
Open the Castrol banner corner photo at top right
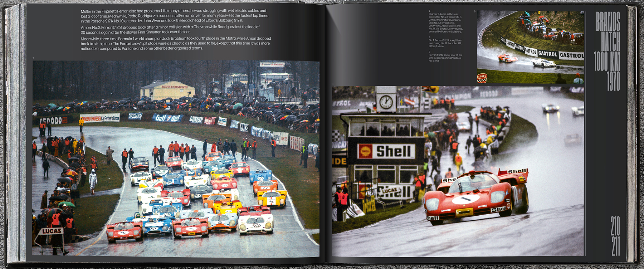click(531, 47)
